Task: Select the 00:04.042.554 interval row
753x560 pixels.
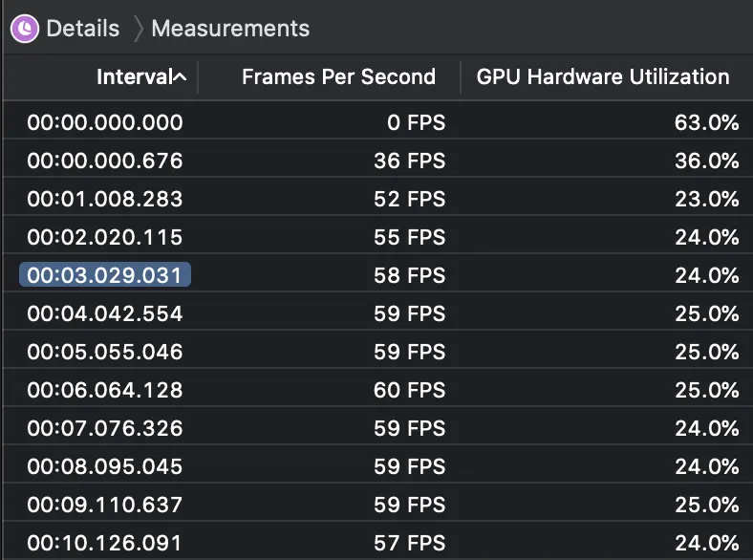Action: (x=105, y=313)
